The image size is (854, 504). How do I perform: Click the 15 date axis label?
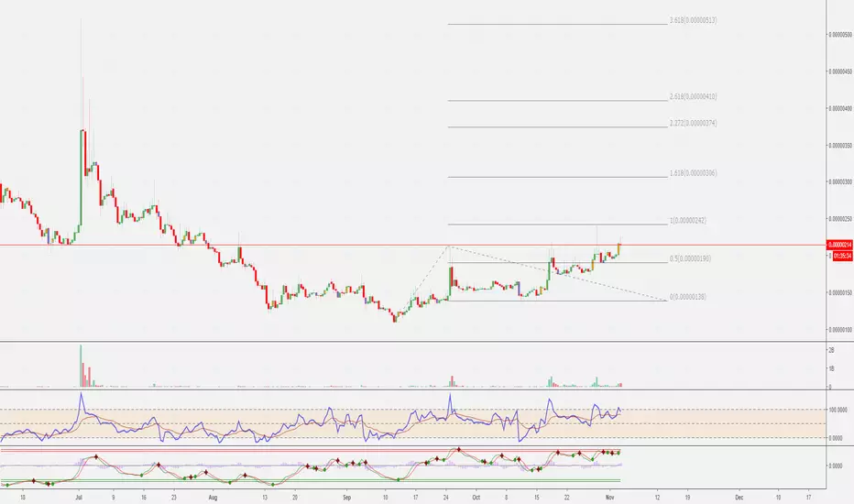click(536, 498)
